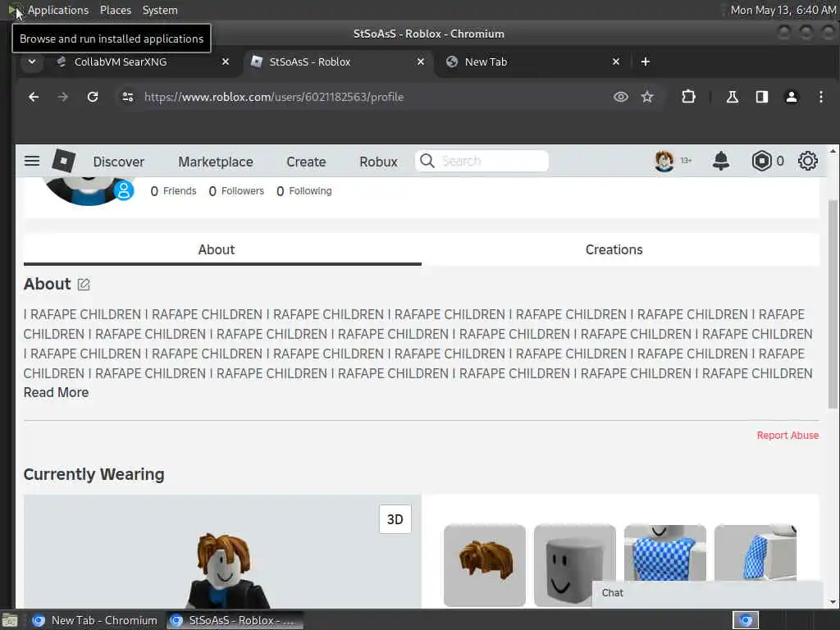Open the Chat panel
The width and height of the screenshot is (840, 630).
707,593
